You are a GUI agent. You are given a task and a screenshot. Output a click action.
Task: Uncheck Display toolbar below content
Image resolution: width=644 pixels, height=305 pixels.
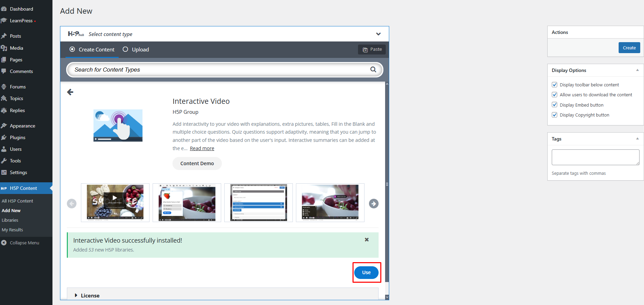(554, 85)
